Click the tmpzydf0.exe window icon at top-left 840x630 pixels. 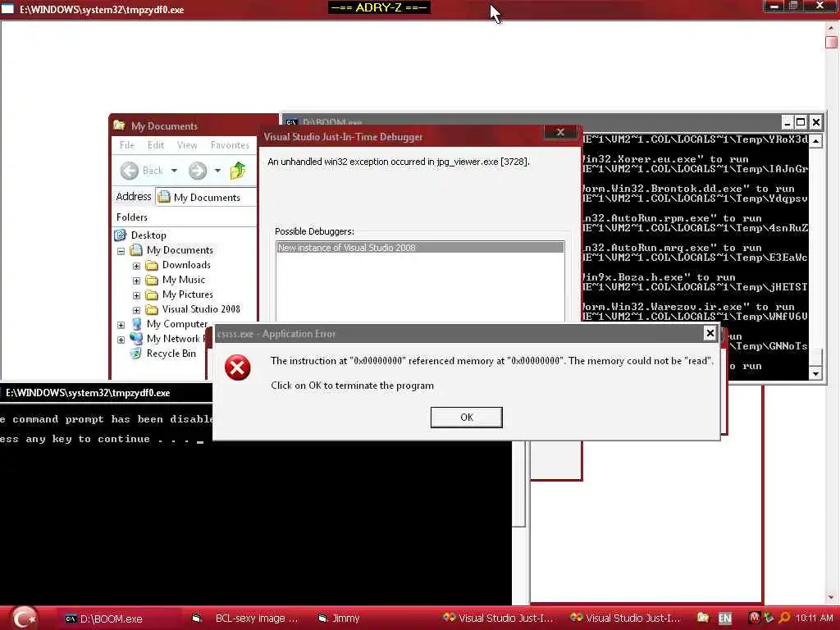tap(7, 9)
